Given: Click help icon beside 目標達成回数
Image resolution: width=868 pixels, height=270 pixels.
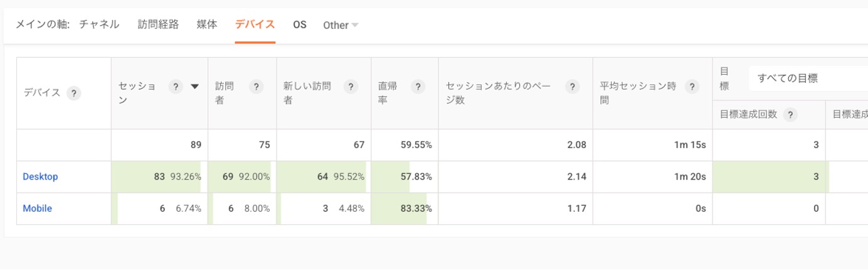Looking at the screenshot, I should [790, 114].
